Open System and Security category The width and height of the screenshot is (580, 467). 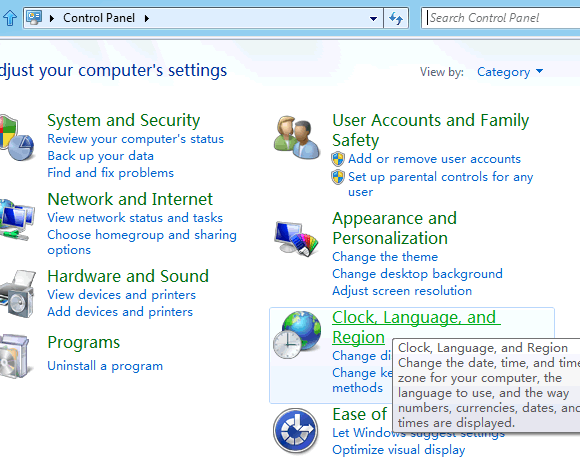click(124, 120)
